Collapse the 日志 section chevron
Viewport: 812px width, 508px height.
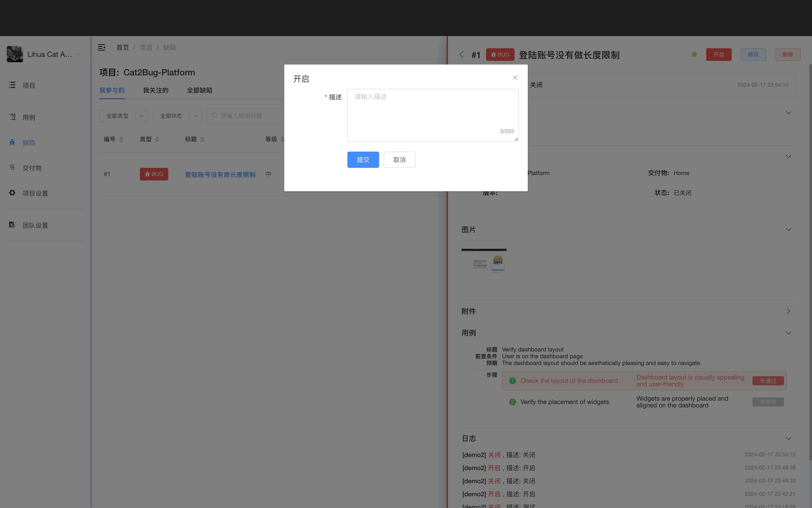point(789,439)
